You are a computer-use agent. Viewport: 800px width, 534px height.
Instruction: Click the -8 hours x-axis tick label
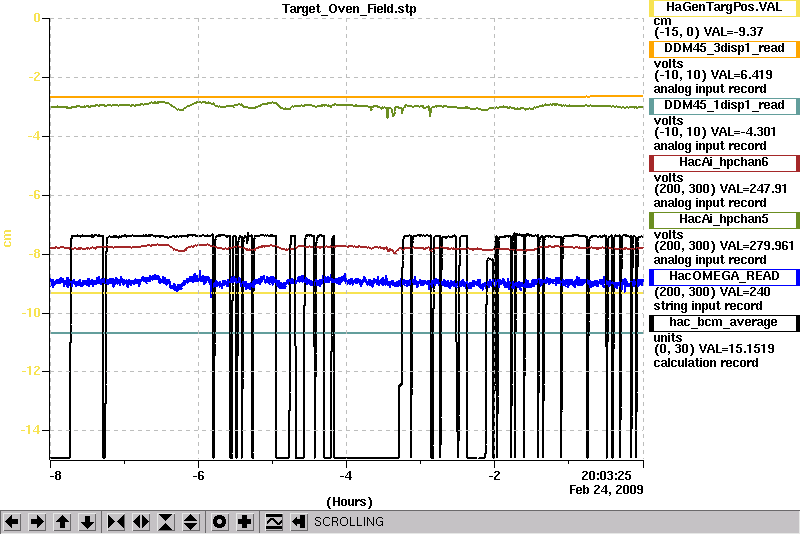[55, 476]
